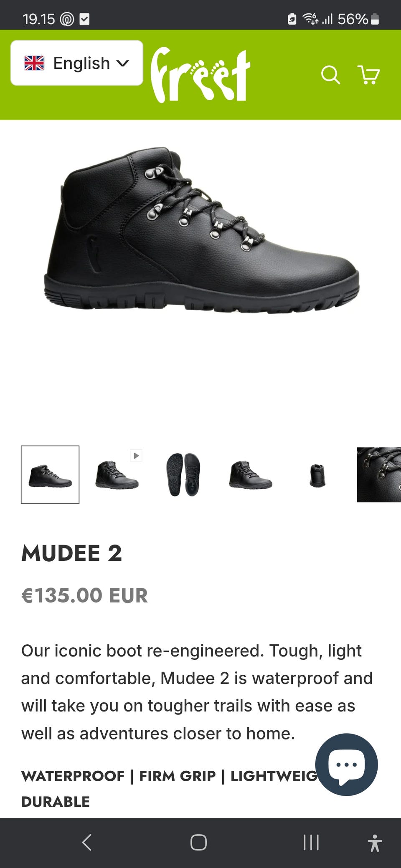Select the lace close-up thumbnail

tap(379, 475)
